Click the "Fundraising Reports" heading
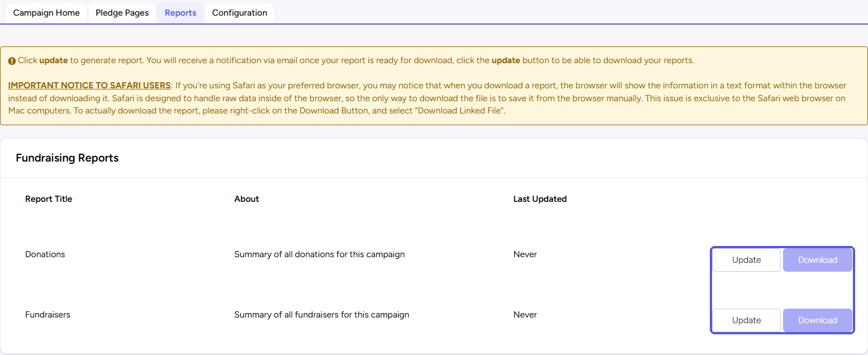The height and width of the screenshot is (355, 868). pos(67,158)
